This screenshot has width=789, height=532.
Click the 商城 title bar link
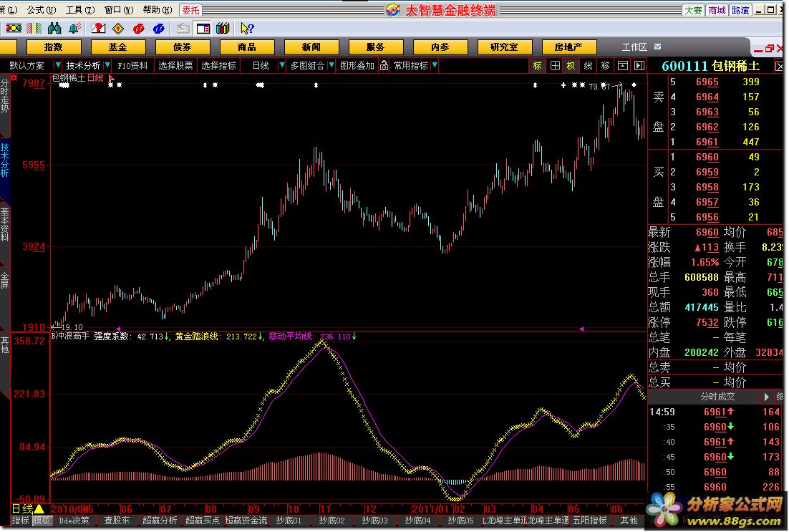tap(717, 10)
